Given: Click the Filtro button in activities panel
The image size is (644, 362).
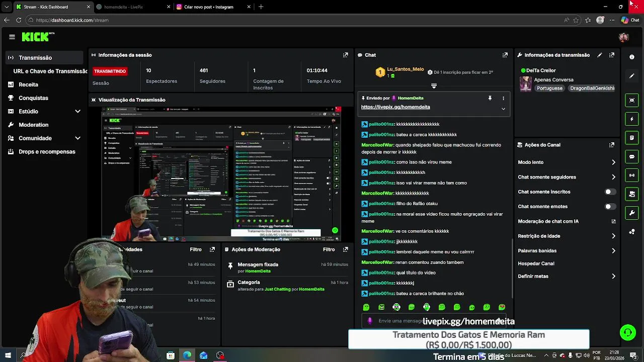Looking at the screenshot, I should point(196,249).
